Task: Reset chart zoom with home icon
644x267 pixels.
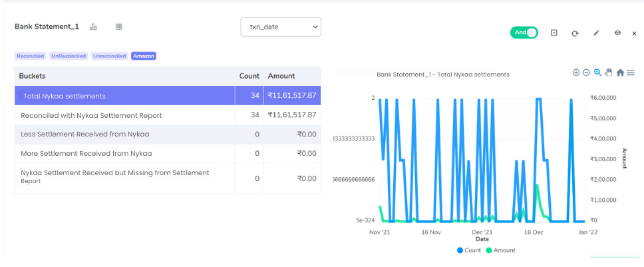Action: pos(620,73)
